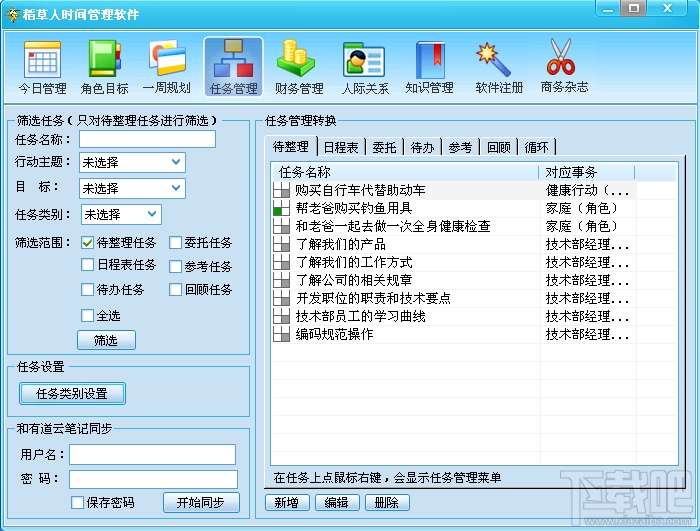The width and height of the screenshot is (700, 531).
Task: Switch to the 循环 tab
Action: point(537,147)
